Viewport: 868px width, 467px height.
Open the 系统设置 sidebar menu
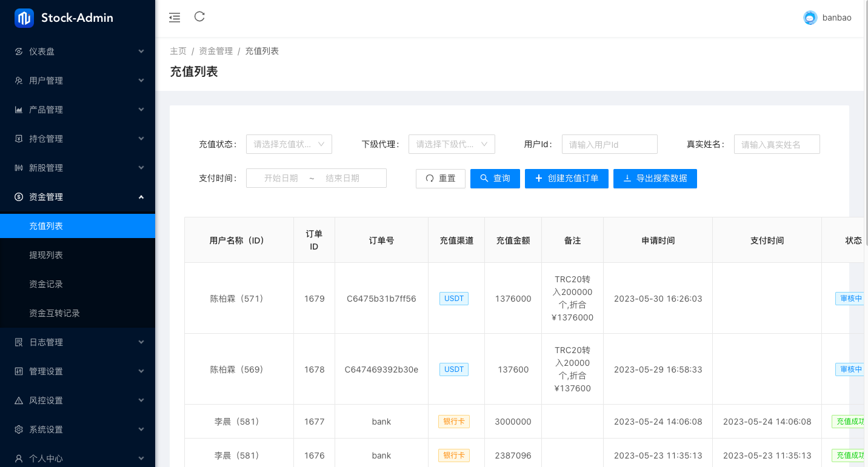coord(78,429)
